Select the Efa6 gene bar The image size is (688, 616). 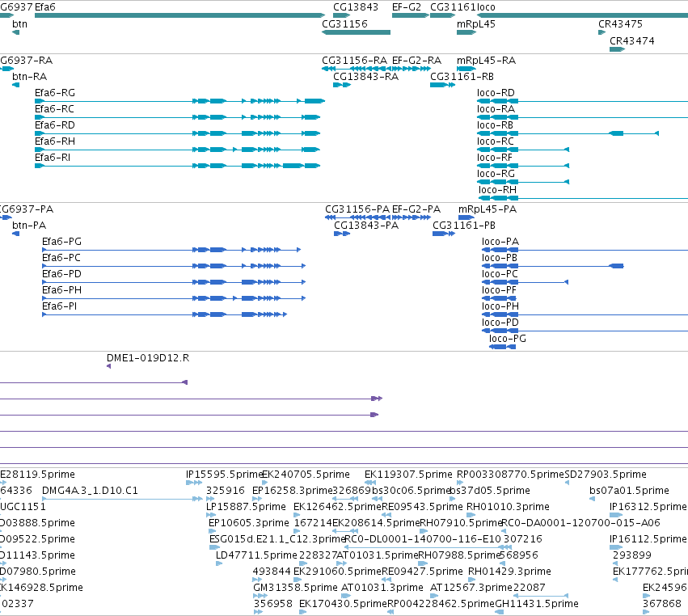pyautogui.click(x=179, y=15)
